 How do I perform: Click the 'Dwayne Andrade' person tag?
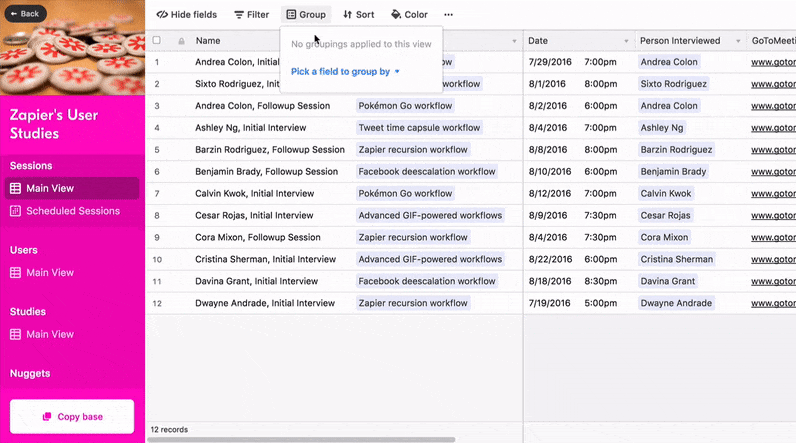pos(676,303)
